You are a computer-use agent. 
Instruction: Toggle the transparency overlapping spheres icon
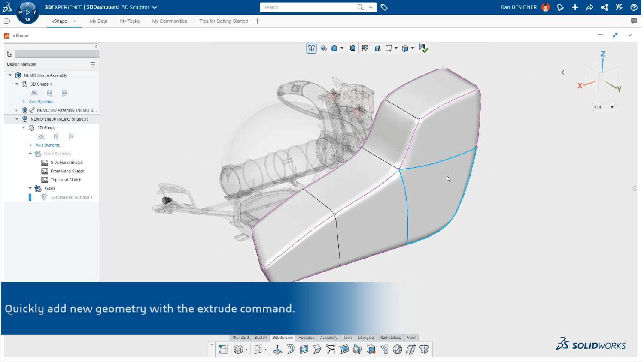point(323,48)
